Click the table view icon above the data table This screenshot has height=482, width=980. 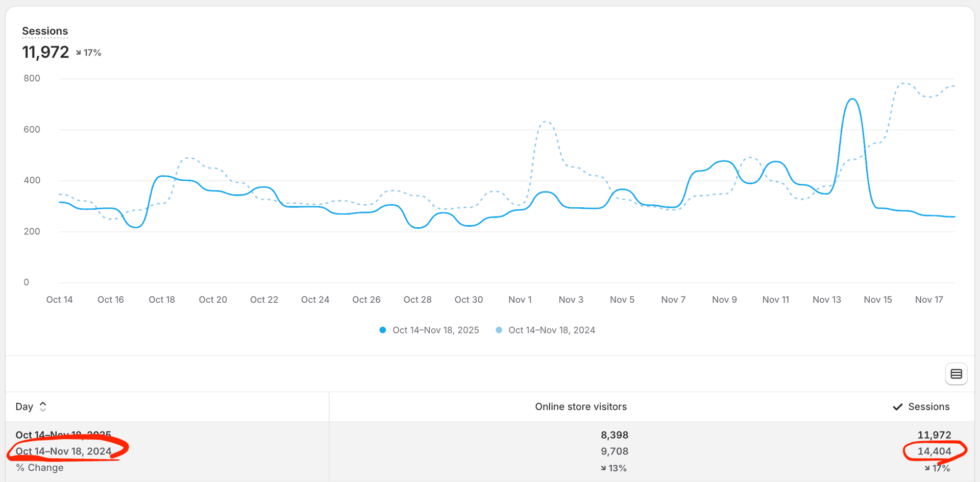957,374
